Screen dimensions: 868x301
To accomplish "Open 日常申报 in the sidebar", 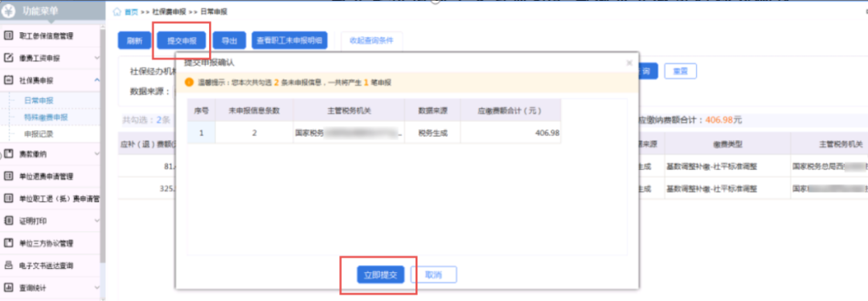I will (x=39, y=100).
